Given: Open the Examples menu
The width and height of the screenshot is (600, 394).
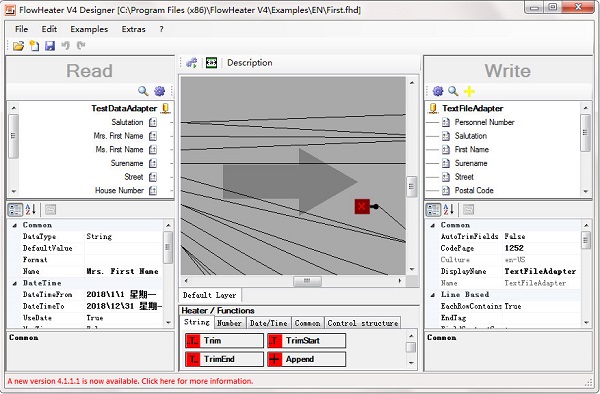Looking at the screenshot, I should [x=89, y=29].
